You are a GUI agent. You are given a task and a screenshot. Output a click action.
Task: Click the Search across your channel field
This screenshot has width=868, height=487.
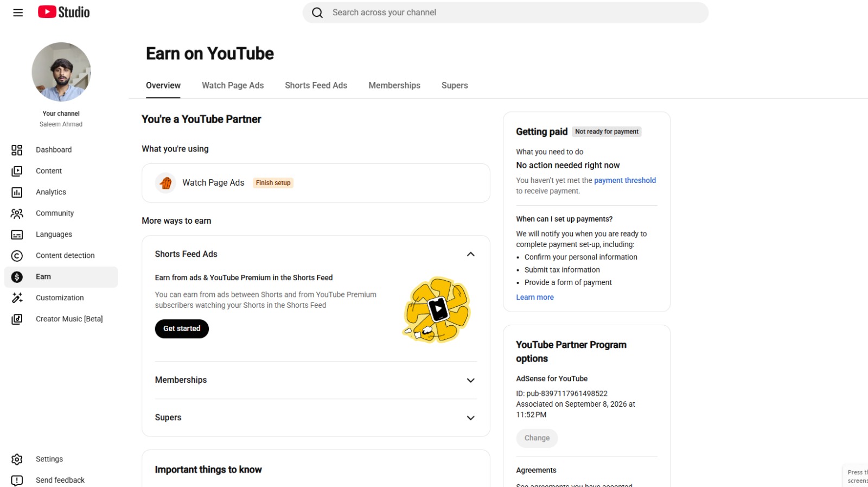[506, 12]
